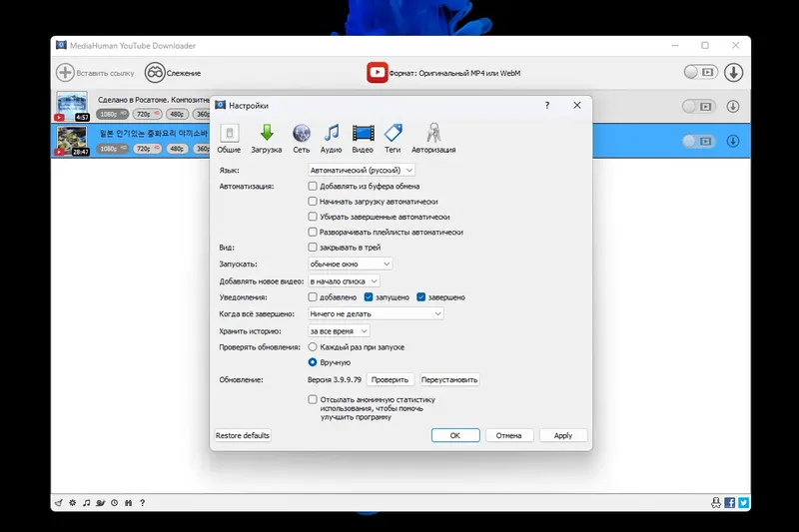Check Начинать загрузку автоматически
The height and width of the screenshot is (532, 799).
click(313, 201)
